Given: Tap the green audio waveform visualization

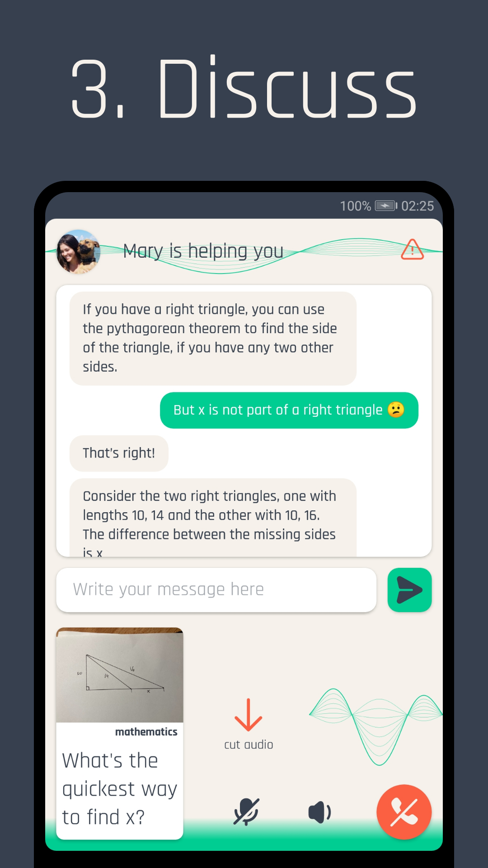Looking at the screenshot, I should tap(376, 726).
